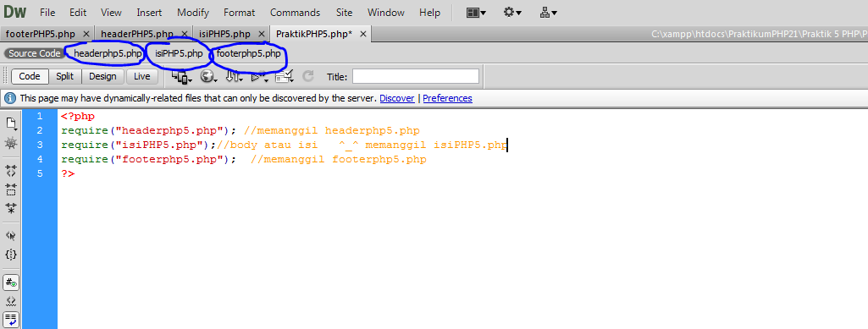Open the Commands menu
Image resolution: width=868 pixels, height=329 pixels.
(x=295, y=12)
